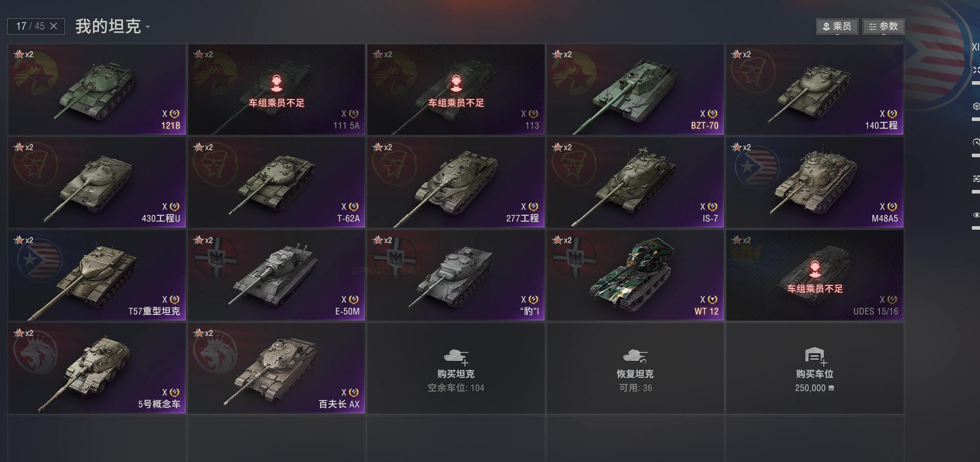This screenshot has width=980, height=462.
Task: Clear the 17/45 tank filter
Action: (x=54, y=26)
